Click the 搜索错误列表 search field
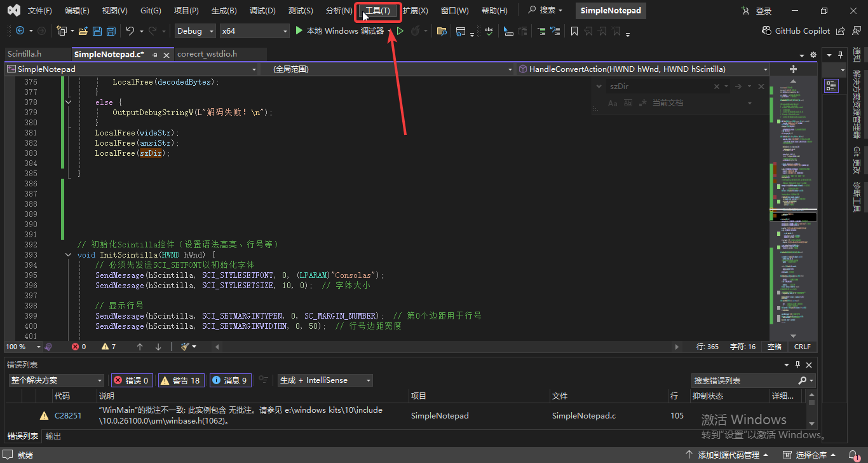The height and width of the screenshot is (463, 868). click(x=745, y=380)
